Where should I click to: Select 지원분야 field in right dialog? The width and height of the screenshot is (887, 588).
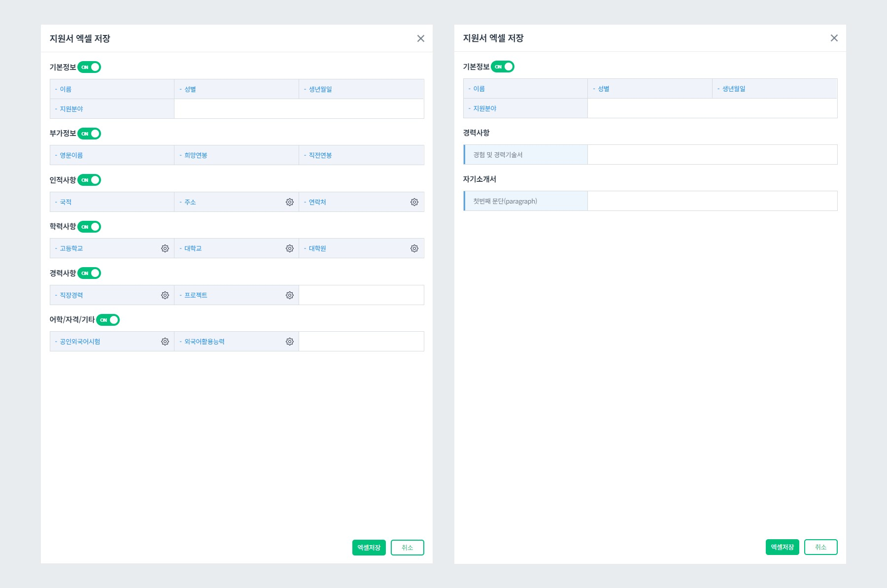[525, 108]
